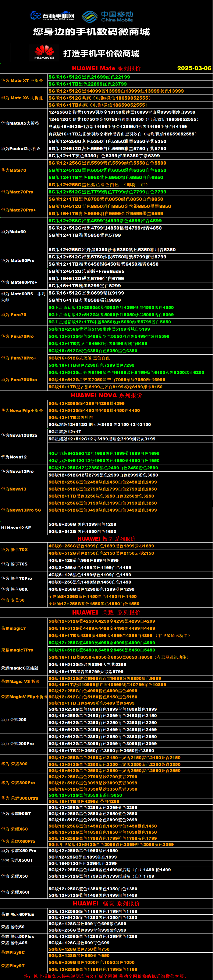
Task: Click the row 5G版4+128G黑色699青色699
Action: 130,943
